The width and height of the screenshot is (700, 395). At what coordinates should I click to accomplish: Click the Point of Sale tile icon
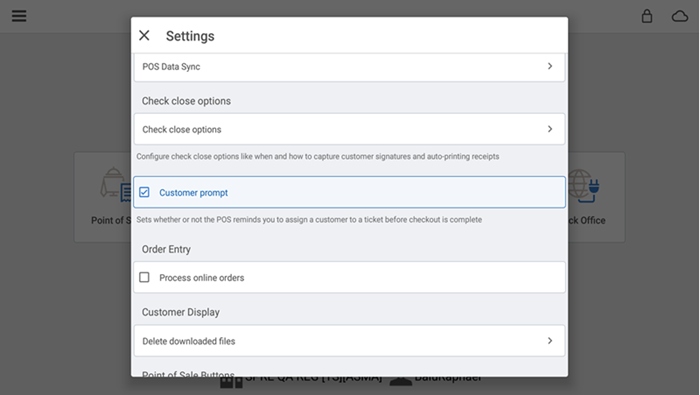tap(115, 184)
